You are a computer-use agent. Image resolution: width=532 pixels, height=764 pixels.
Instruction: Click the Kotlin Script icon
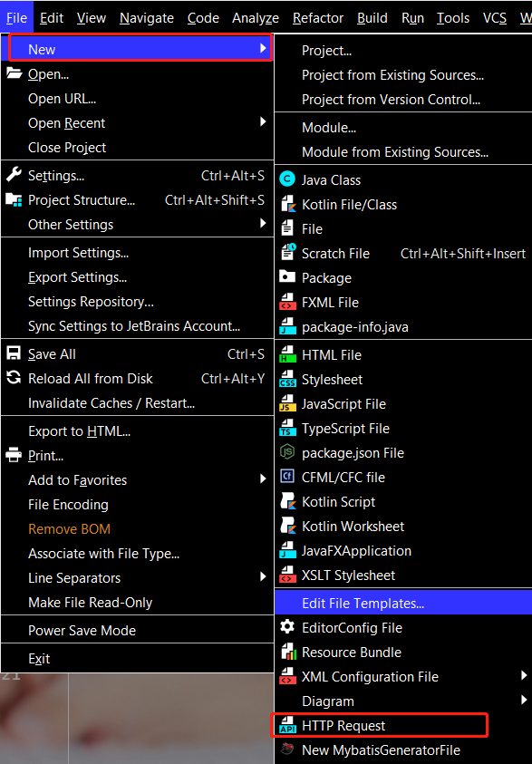pyautogui.click(x=287, y=501)
